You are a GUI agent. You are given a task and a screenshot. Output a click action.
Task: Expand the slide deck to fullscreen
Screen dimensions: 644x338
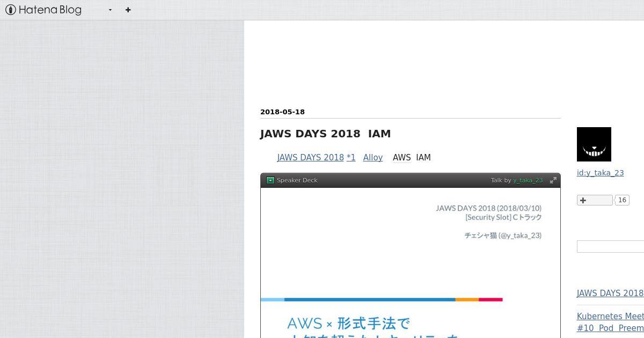click(x=553, y=180)
